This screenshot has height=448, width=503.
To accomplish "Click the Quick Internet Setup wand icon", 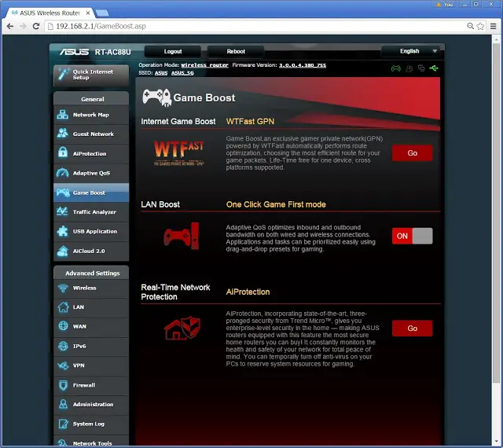I will tap(63, 74).
